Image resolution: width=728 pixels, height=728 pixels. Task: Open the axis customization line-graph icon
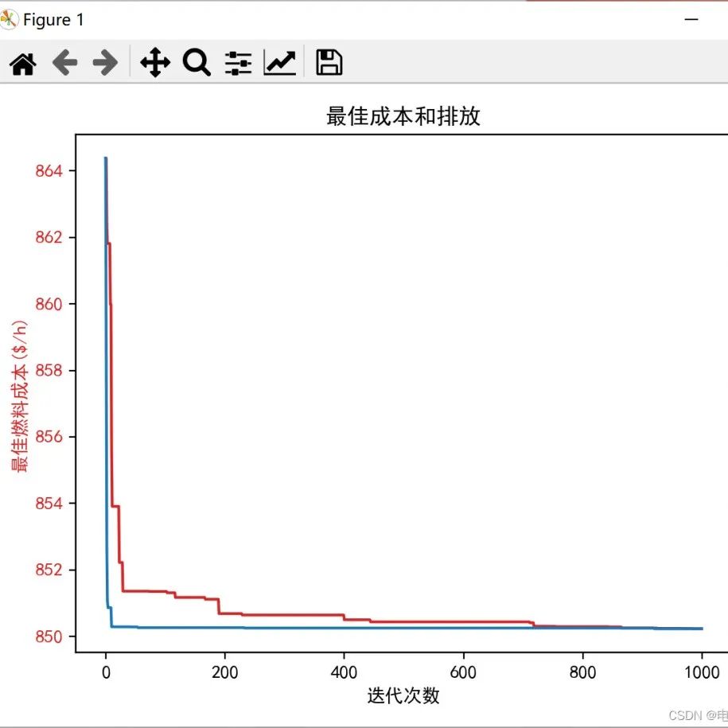279,61
